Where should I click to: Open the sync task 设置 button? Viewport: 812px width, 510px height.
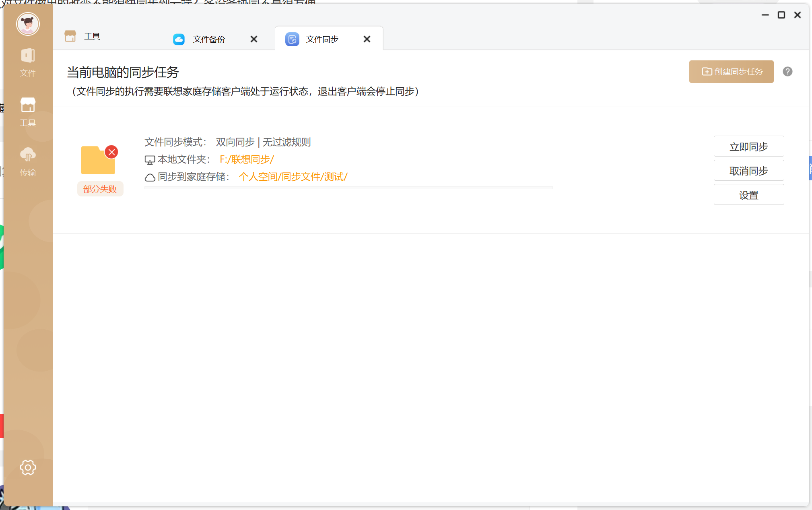[748, 195]
